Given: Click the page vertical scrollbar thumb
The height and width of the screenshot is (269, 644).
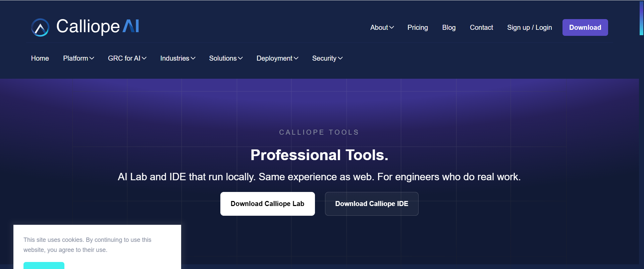Looking at the screenshot, I should pos(641,18).
